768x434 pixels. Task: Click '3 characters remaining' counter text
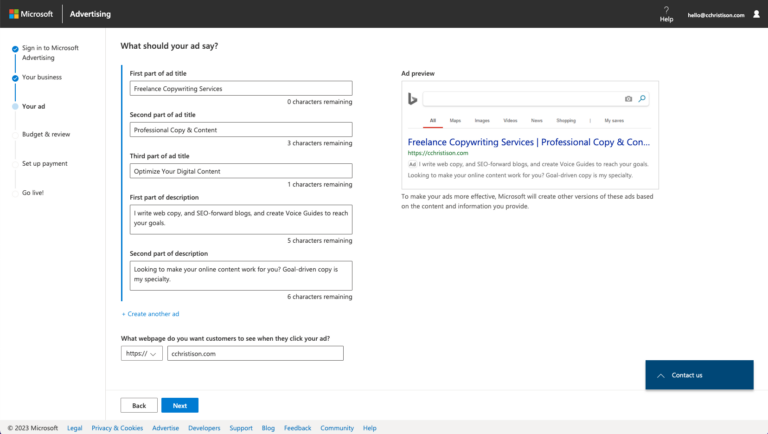pos(319,143)
